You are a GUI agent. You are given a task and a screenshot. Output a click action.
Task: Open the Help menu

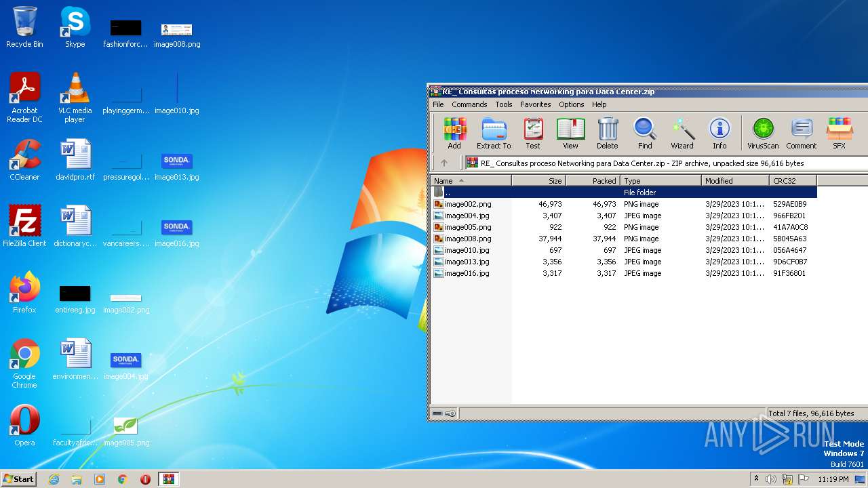[x=599, y=104]
